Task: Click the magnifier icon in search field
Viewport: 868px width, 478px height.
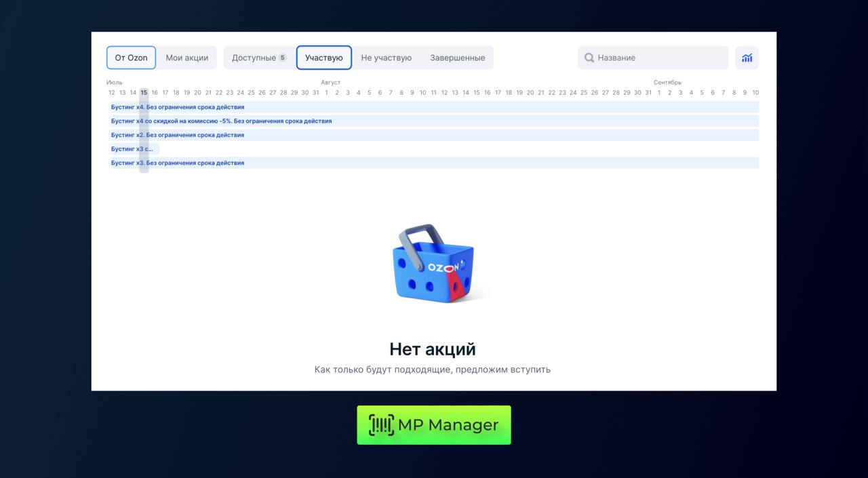Action: point(589,58)
